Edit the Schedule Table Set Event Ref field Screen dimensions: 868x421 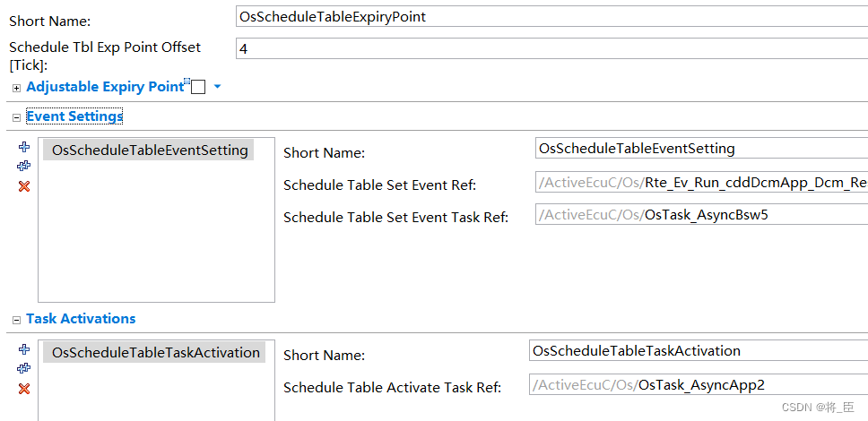pos(701,183)
